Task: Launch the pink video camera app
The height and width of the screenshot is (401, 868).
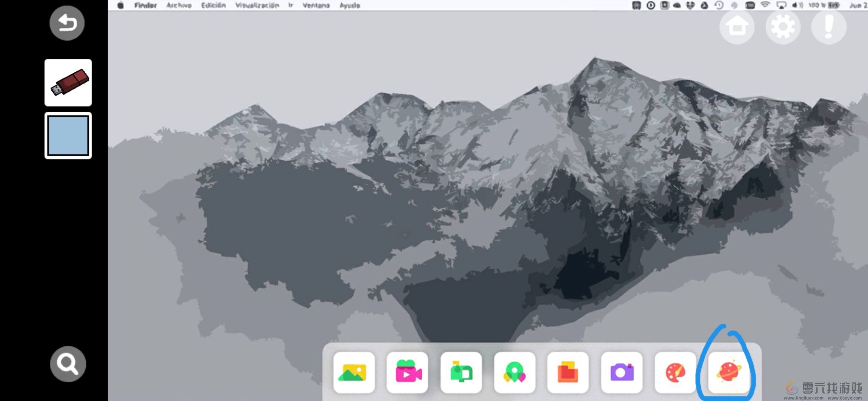Action: point(407,372)
